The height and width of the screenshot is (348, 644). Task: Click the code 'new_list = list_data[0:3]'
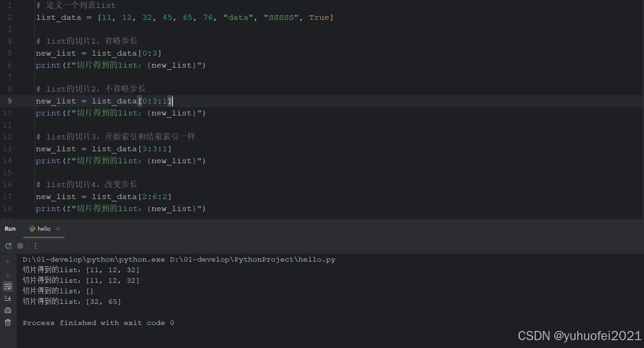pos(98,53)
